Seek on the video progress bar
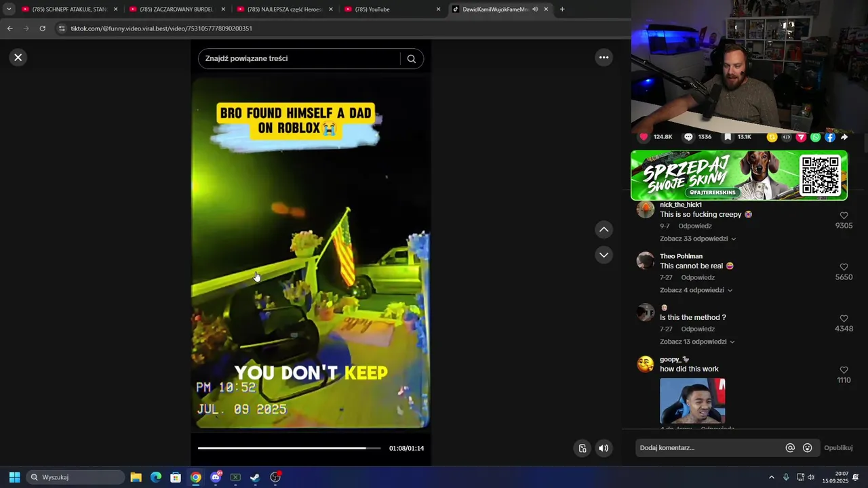 coord(290,448)
